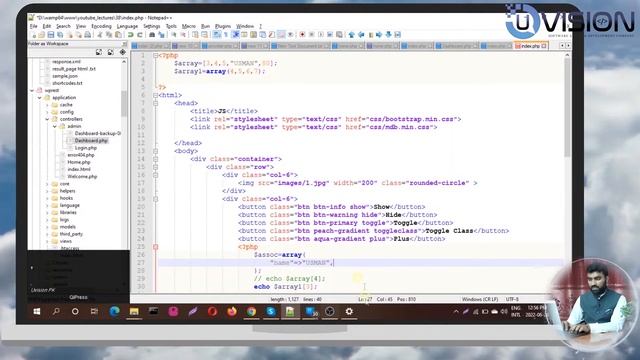Open the Plugins menu
The image size is (640, 360).
[x=223, y=26]
